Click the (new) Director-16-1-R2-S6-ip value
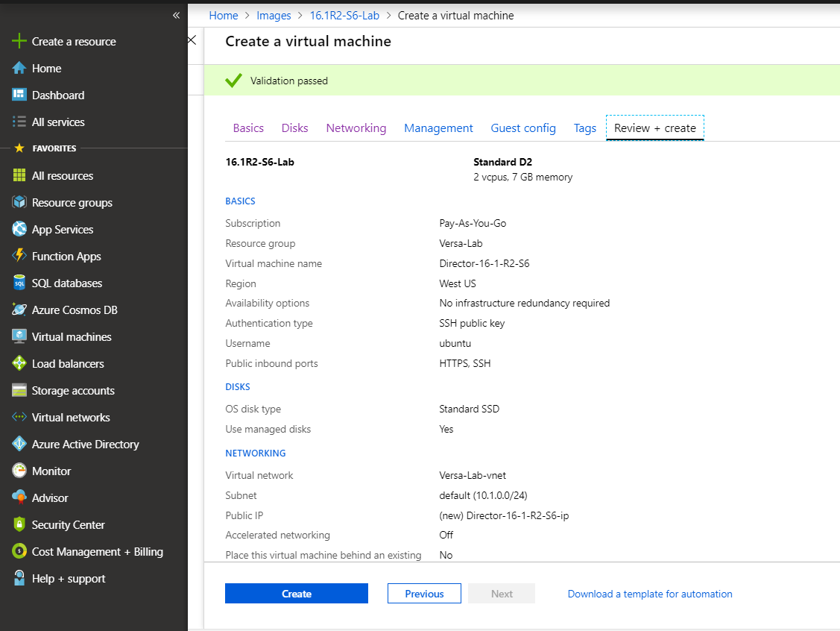Image resolution: width=840 pixels, height=631 pixels. tap(504, 515)
